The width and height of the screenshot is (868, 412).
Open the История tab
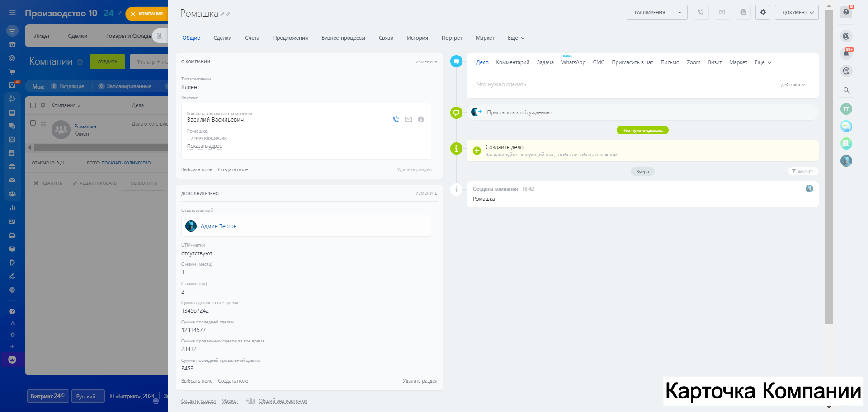(x=417, y=38)
